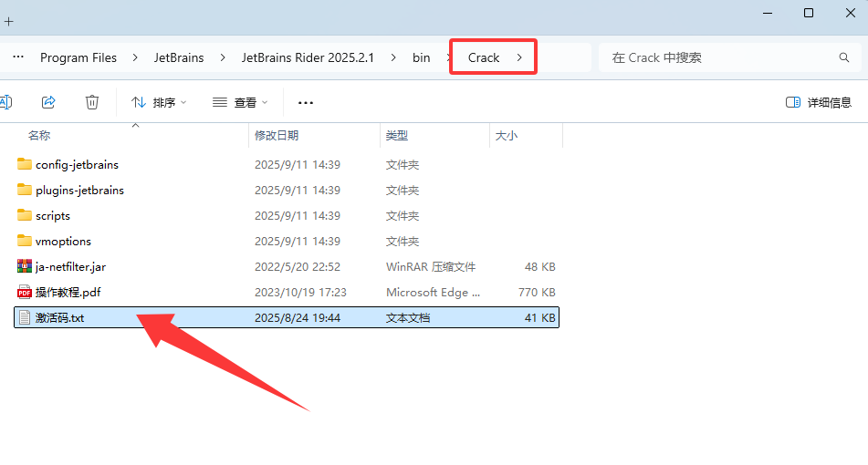868x465 pixels.
Task: Expand the chevron after JetBrains
Action: tap(223, 57)
